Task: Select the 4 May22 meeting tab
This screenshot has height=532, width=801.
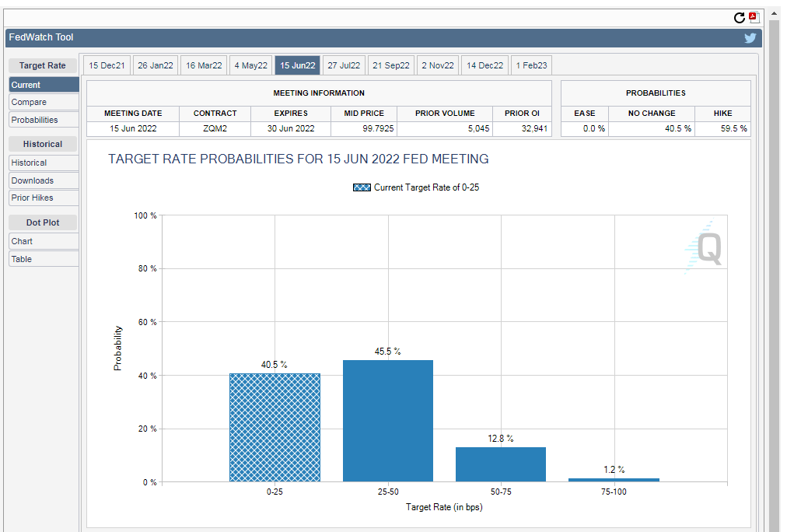Action: point(251,65)
